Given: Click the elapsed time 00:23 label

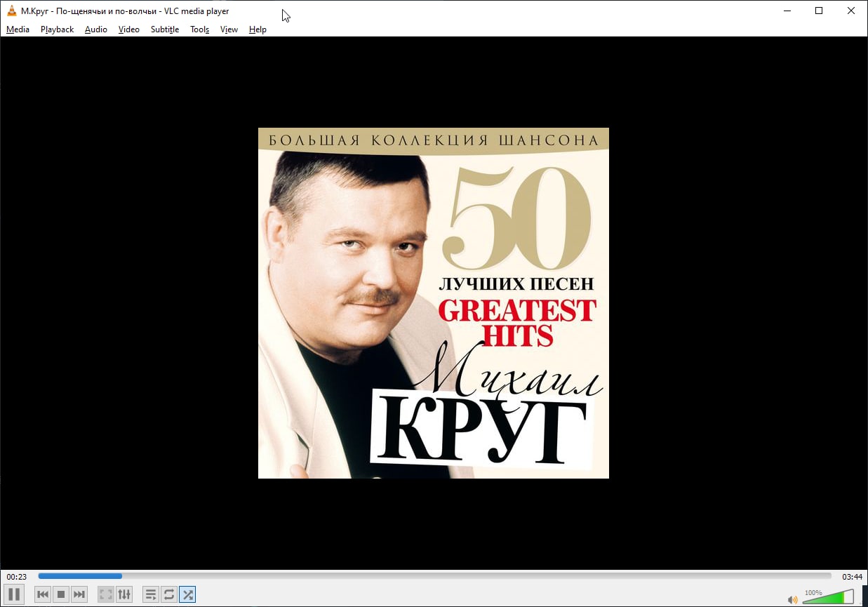Looking at the screenshot, I should (x=17, y=577).
